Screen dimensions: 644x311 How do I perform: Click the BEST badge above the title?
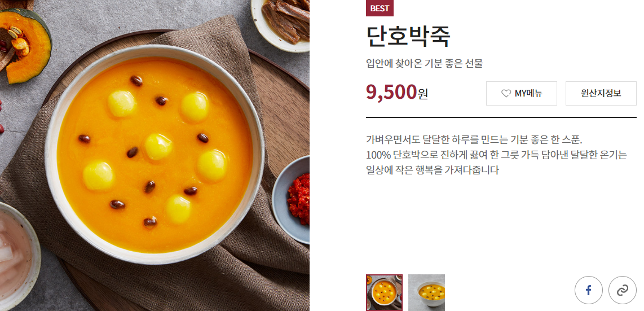pos(380,8)
